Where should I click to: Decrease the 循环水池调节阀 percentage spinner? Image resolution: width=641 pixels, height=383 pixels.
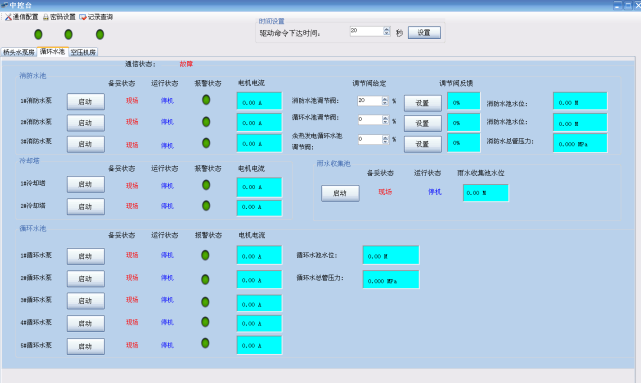(385, 122)
